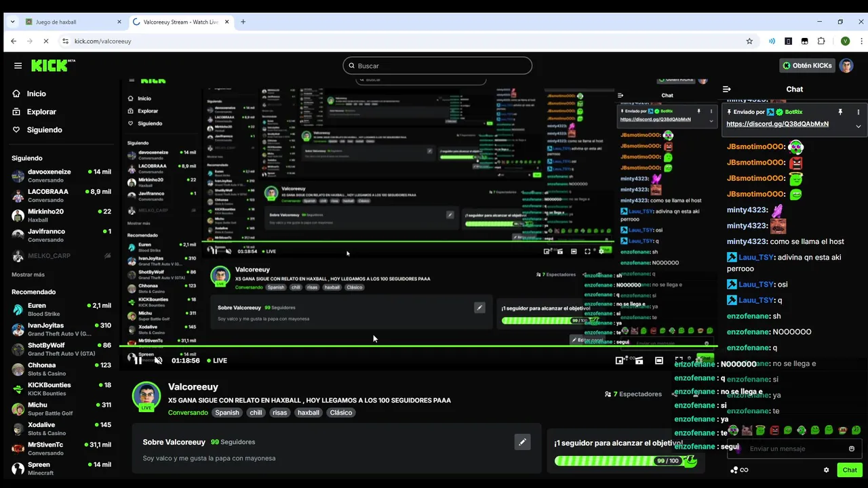Open Explorar in sidebar

[35, 112]
